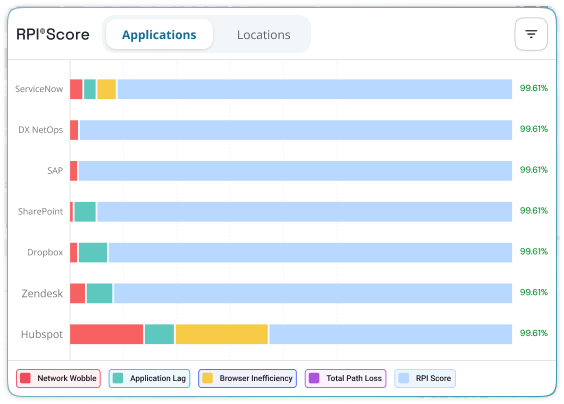Click Hubspot's yellow Browser Inefficiency bar segment
This screenshot has width=564, height=404.
click(x=222, y=334)
